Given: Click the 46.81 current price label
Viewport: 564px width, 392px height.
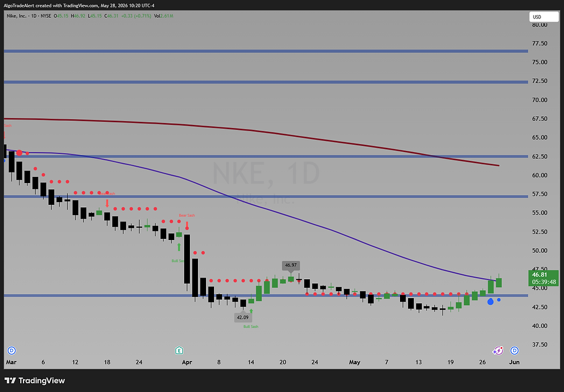Looking at the screenshot, I should tap(540, 275).
